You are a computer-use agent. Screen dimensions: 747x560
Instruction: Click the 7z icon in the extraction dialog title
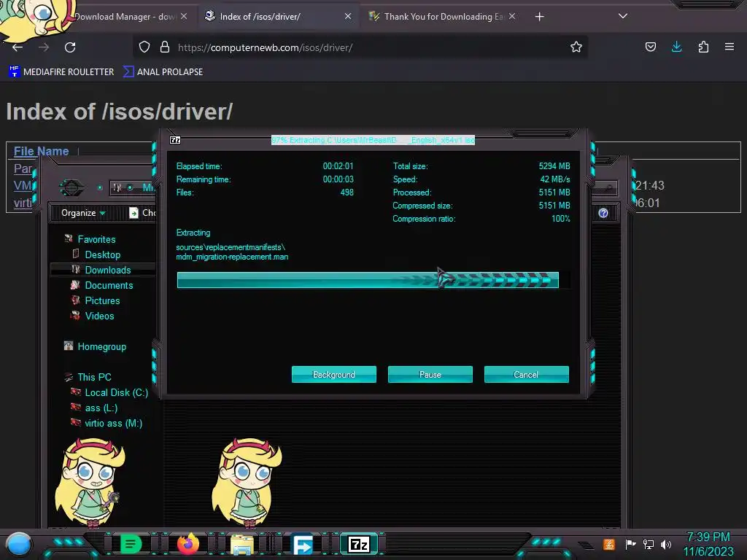[175, 140]
